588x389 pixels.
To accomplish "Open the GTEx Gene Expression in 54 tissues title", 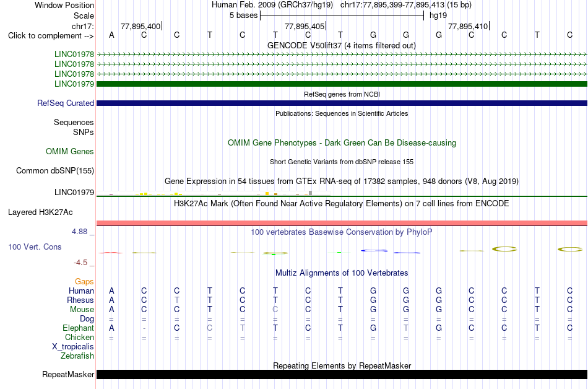I will click(342, 181).
